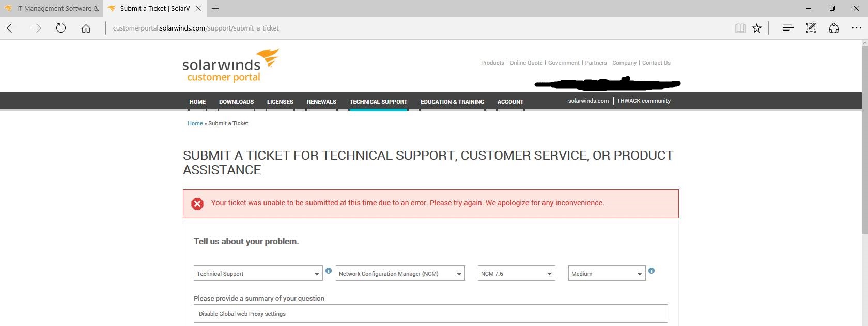Click the SolarWinds customer portal logo
The image size is (868, 326).
click(x=230, y=66)
